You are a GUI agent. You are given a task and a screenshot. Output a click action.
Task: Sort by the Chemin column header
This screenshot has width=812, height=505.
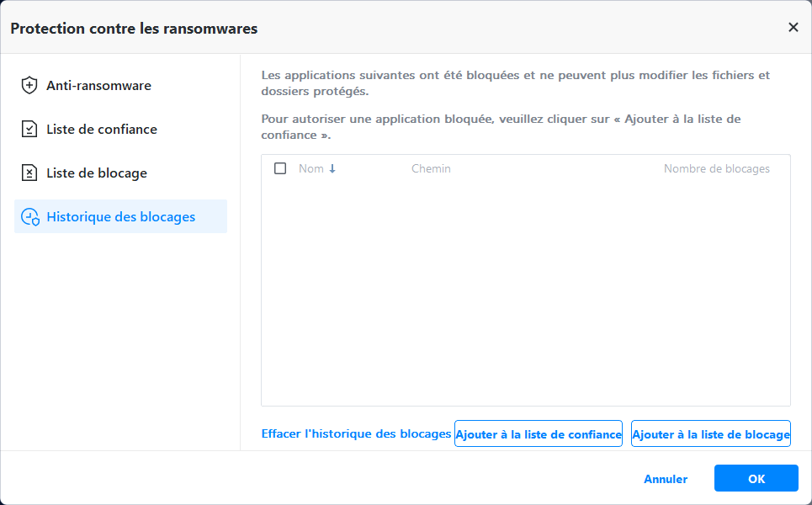point(431,168)
